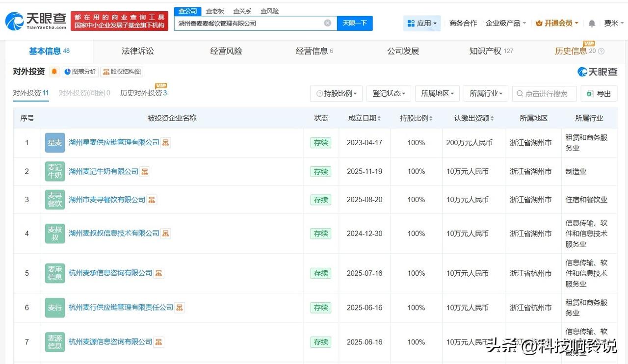This screenshot has width=628, height=364.
Task: Open the 费米 user account menu
Action: click(614, 23)
